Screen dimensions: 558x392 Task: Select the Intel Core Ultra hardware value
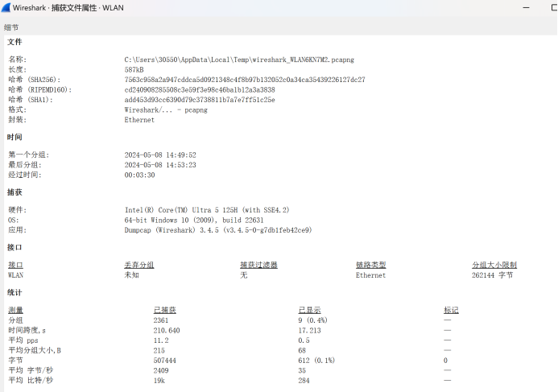click(x=207, y=210)
